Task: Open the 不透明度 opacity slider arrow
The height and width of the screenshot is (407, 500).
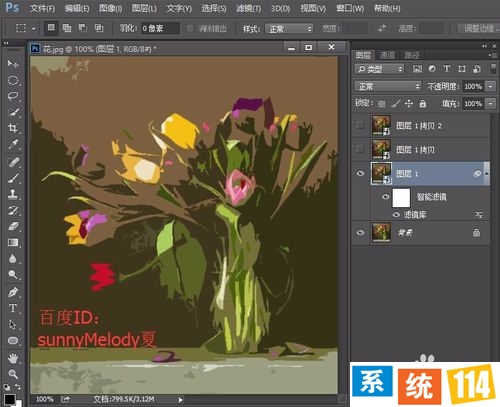Action: [x=490, y=86]
